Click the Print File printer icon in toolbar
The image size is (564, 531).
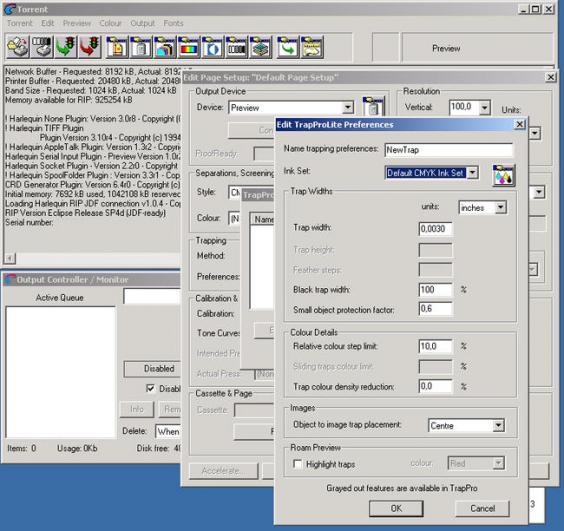[x=18, y=47]
